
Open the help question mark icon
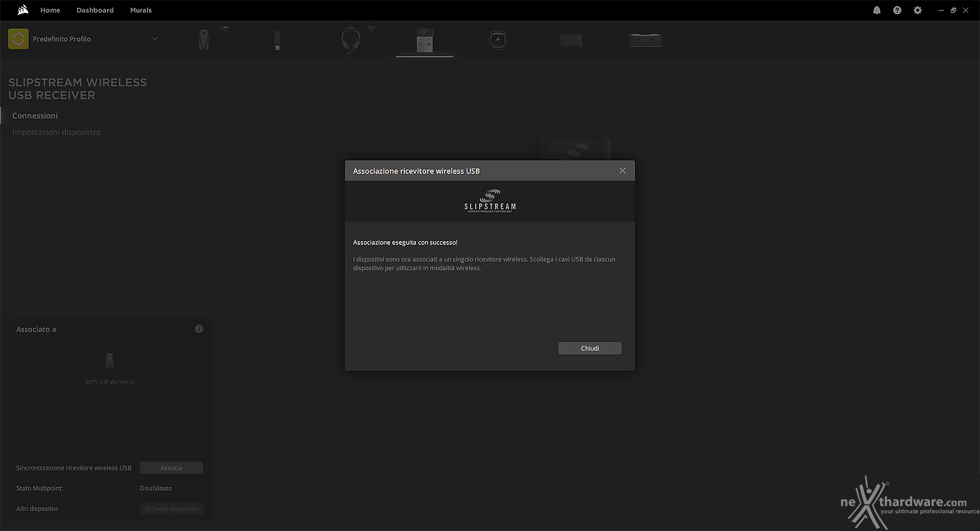coord(897,10)
